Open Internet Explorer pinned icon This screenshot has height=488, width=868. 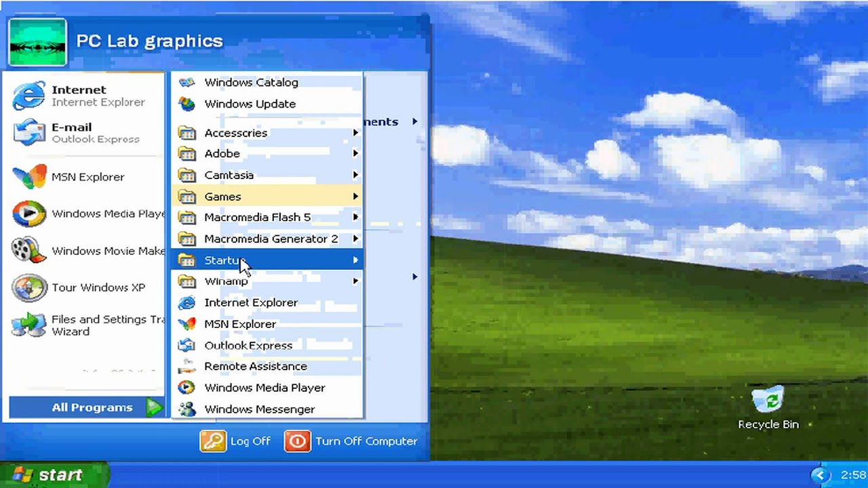click(x=28, y=96)
